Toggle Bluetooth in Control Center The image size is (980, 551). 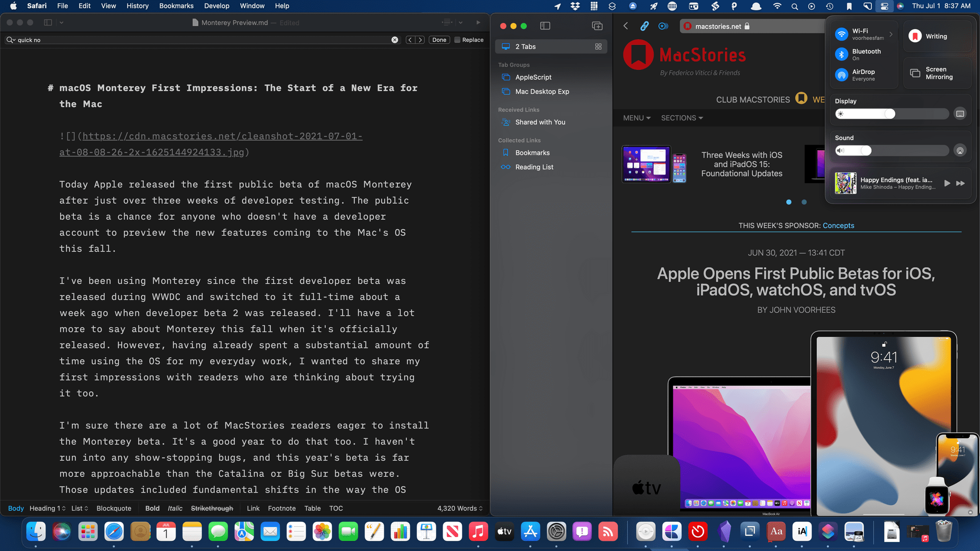pyautogui.click(x=841, y=55)
